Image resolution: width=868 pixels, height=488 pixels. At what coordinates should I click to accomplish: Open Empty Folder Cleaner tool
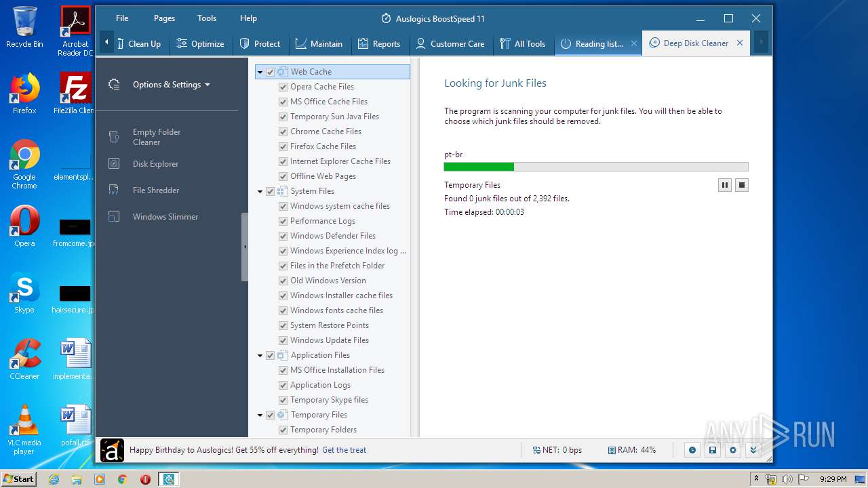pos(157,137)
